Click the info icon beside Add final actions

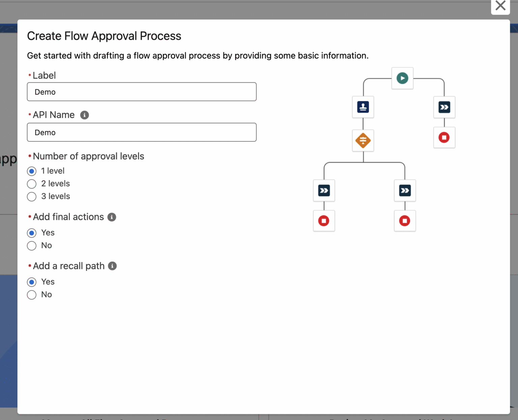(x=112, y=217)
